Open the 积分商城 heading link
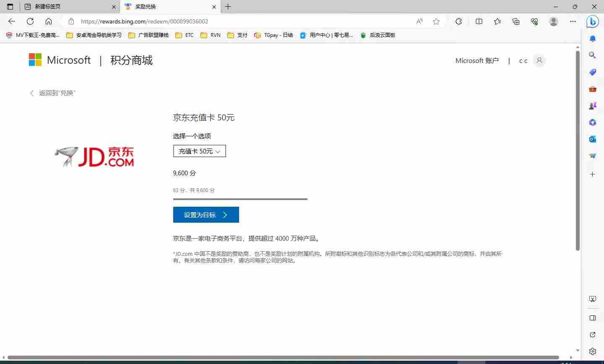 pos(131,60)
